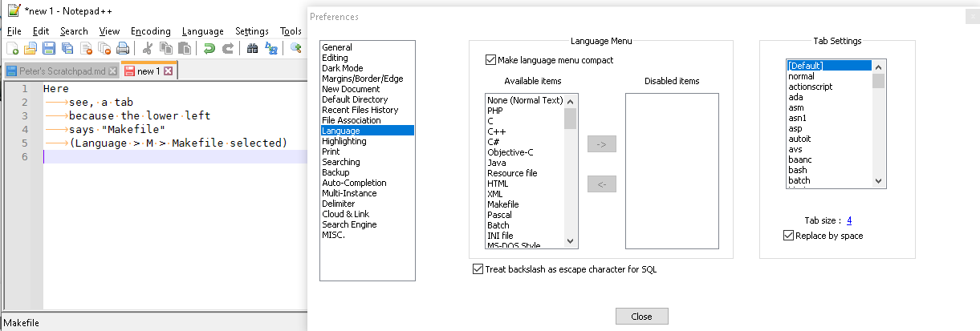Select bash in Tab Settings list

[829, 170]
